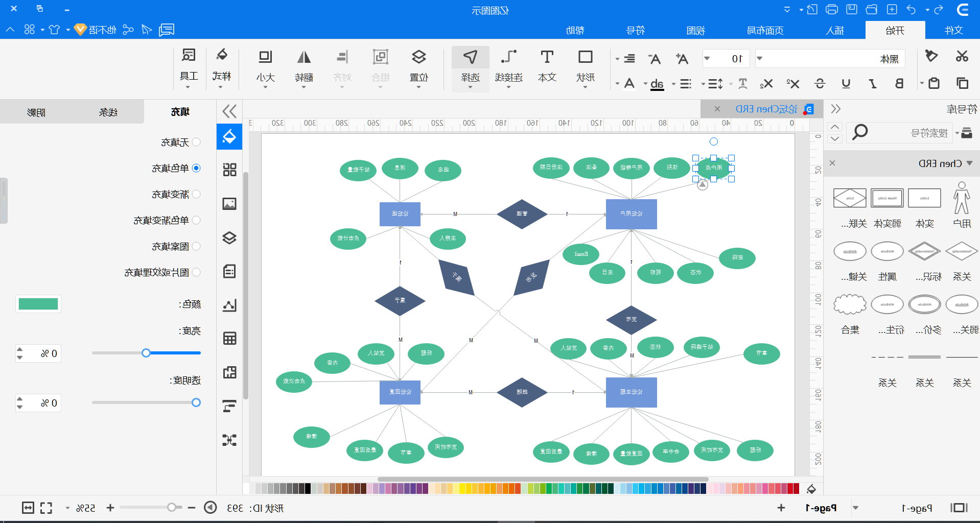The image size is (980, 523).
Task: Click the Copy icon in ribbon
Action: click(962, 83)
